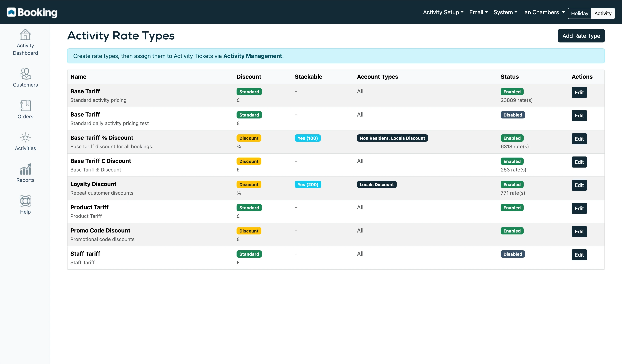Click 'Repeat customer discounts' description
Image resolution: width=622 pixels, height=364 pixels.
pos(102,193)
